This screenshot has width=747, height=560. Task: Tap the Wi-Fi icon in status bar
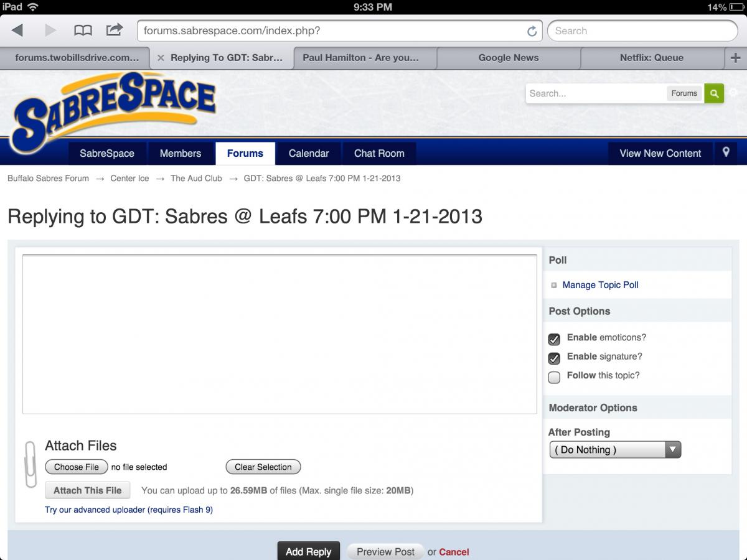tap(33, 7)
